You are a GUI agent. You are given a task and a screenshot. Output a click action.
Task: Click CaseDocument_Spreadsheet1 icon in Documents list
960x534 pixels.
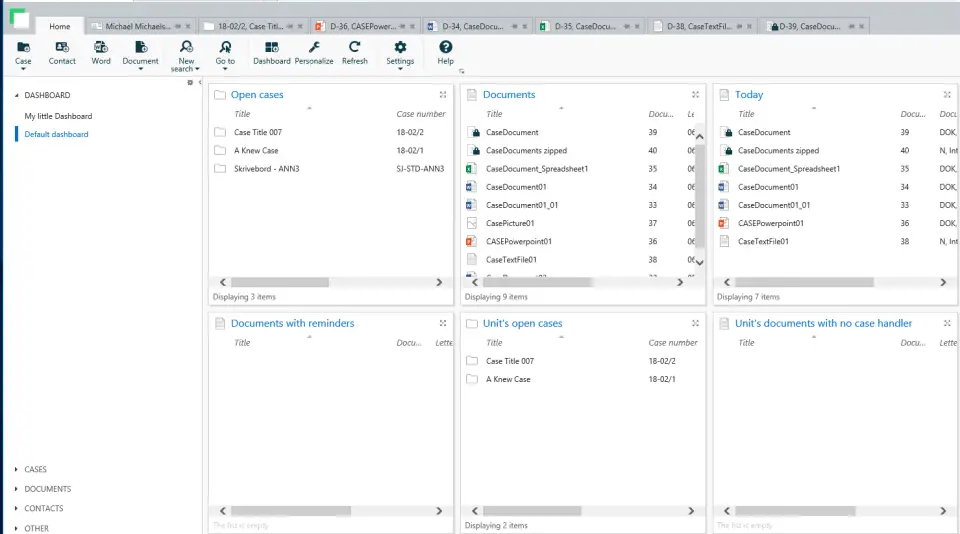pos(471,168)
